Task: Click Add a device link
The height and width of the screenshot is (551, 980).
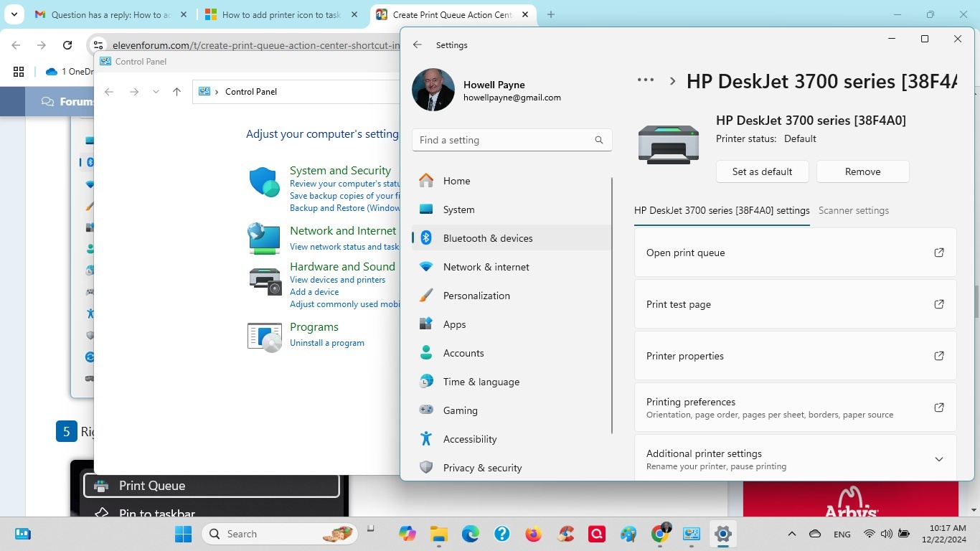Action: (314, 292)
